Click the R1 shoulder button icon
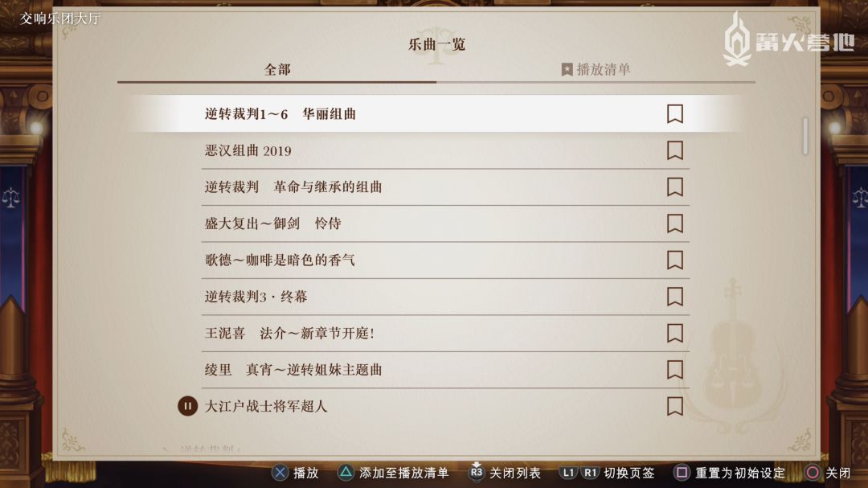Viewport: 868px width, 488px height. coord(591,473)
